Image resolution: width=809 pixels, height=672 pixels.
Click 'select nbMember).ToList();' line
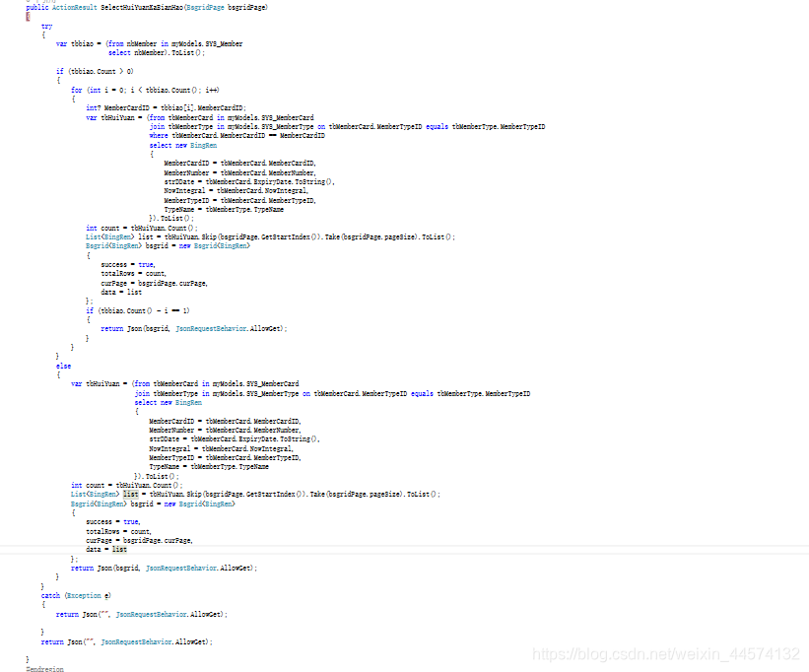pyautogui.click(x=157, y=53)
